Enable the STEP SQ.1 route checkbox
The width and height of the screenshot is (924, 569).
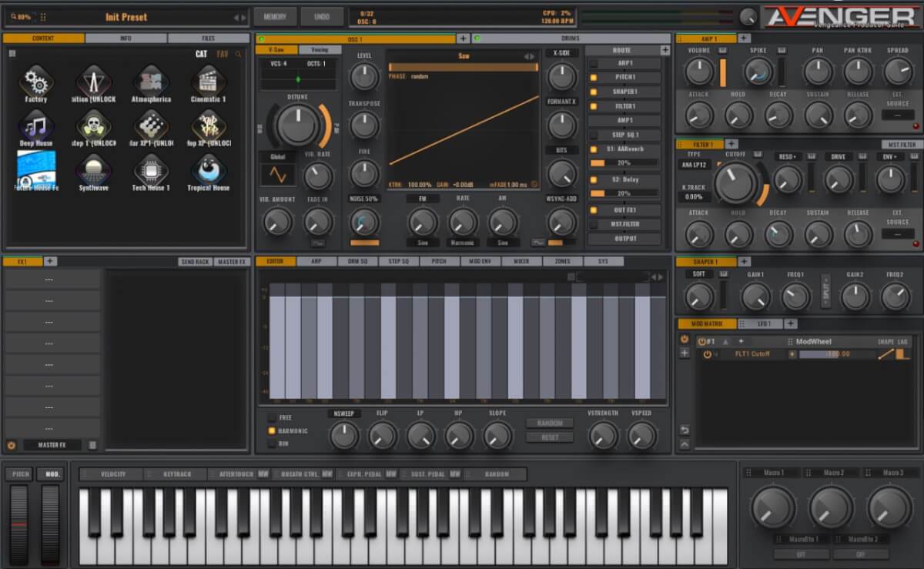pyautogui.click(x=594, y=135)
